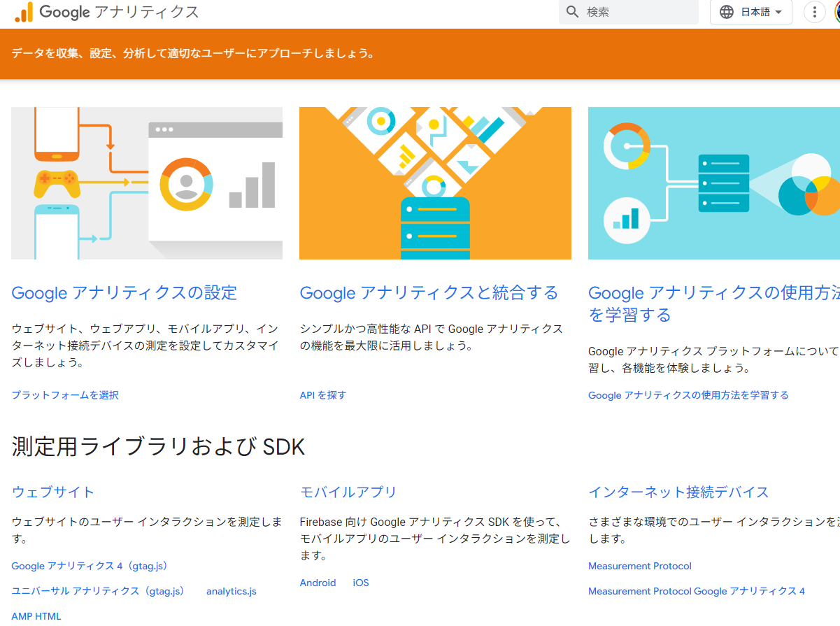This screenshot has width=840, height=626.
Task: Open the ウェブサイト section heading link
Action: pyautogui.click(x=53, y=492)
